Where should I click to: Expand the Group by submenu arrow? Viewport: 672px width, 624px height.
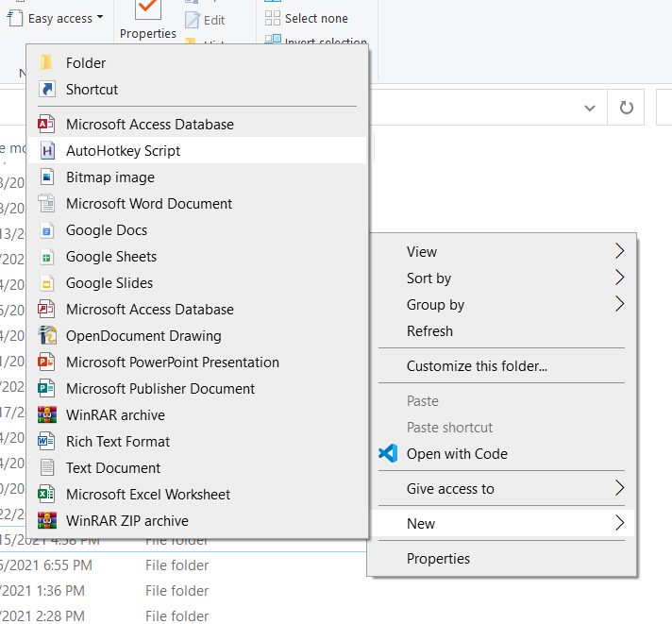point(620,304)
